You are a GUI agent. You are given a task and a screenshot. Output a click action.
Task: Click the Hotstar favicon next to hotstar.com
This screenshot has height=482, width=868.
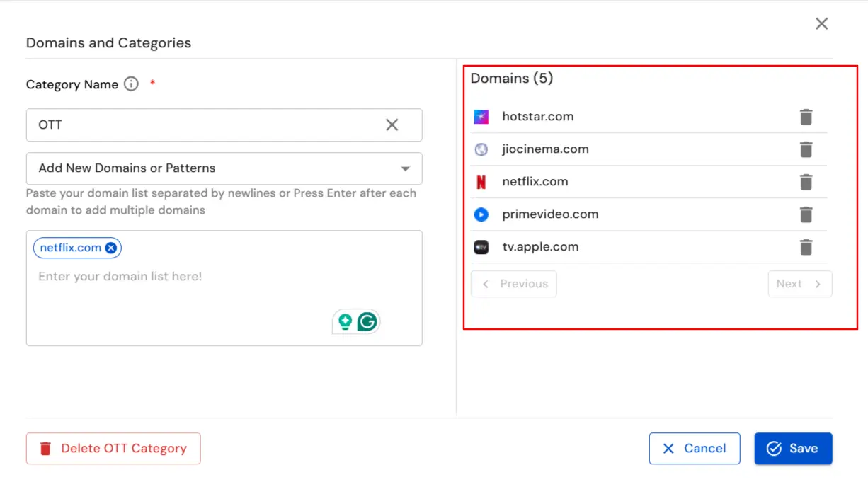point(481,115)
